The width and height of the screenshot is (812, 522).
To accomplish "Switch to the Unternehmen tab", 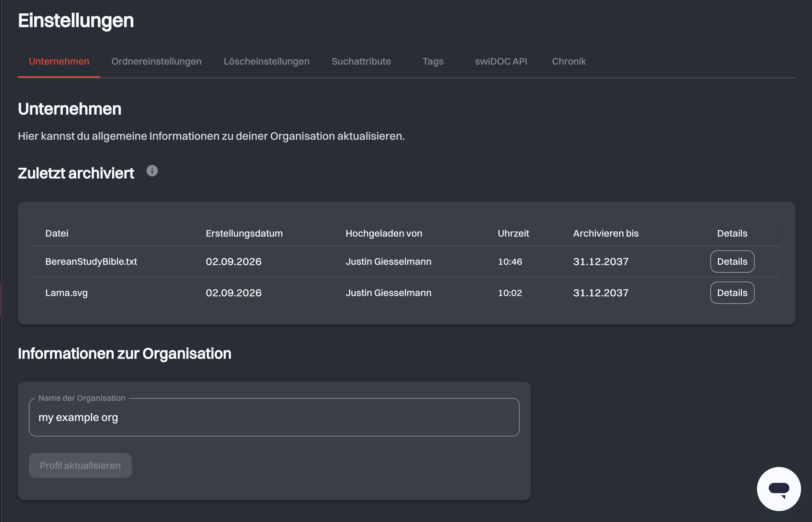I will pos(59,61).
